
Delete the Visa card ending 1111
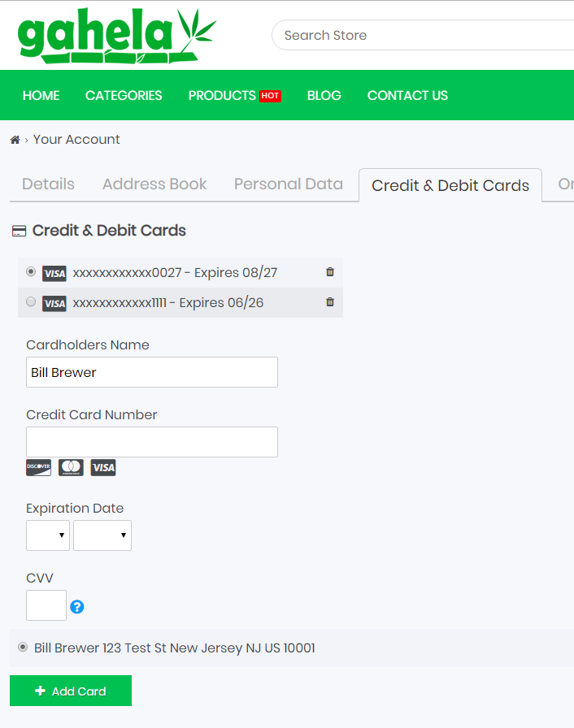330,302
